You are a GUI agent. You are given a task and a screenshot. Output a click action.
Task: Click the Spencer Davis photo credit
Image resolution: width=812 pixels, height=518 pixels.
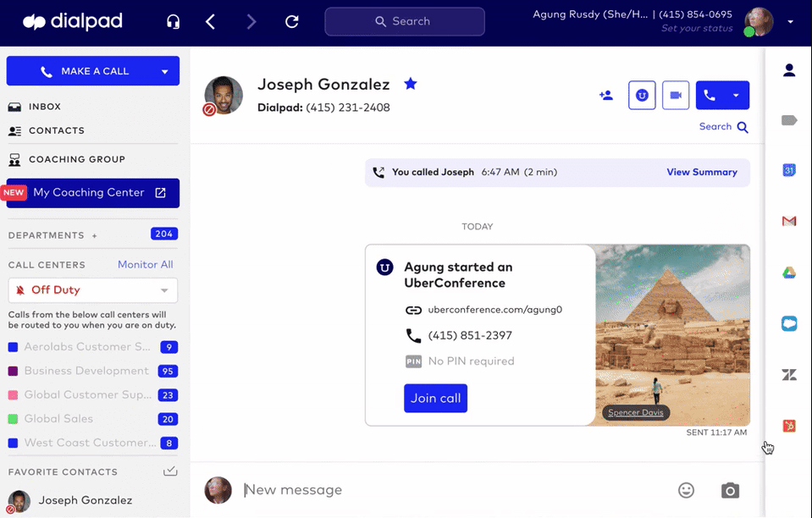(x=635, y=412)
